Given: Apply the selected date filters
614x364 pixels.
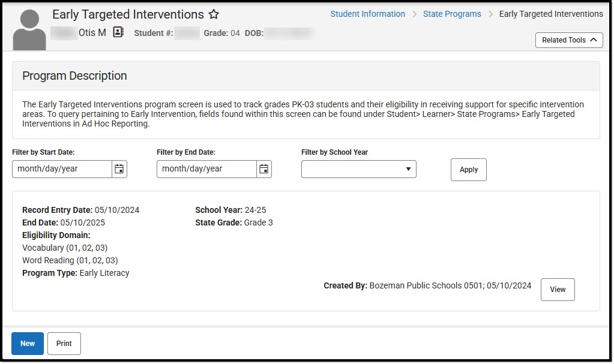Looking at the screenshot, I should [468, 170].
